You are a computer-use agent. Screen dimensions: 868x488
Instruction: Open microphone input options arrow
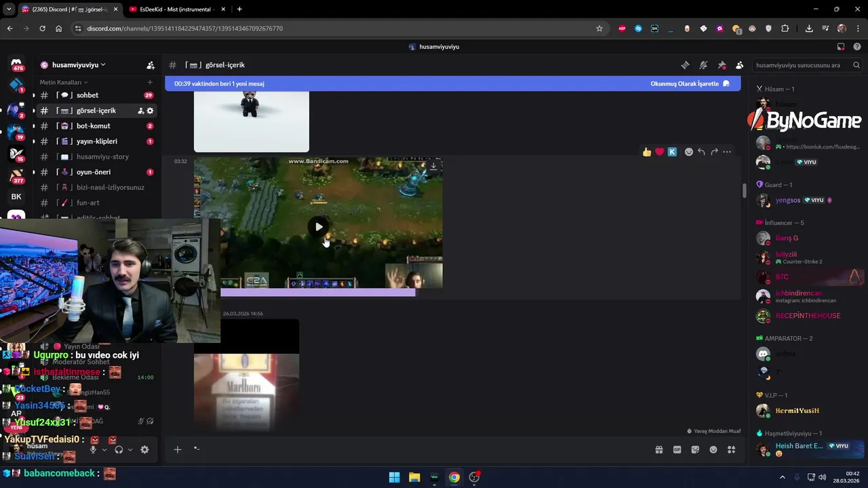pos(104,449)
